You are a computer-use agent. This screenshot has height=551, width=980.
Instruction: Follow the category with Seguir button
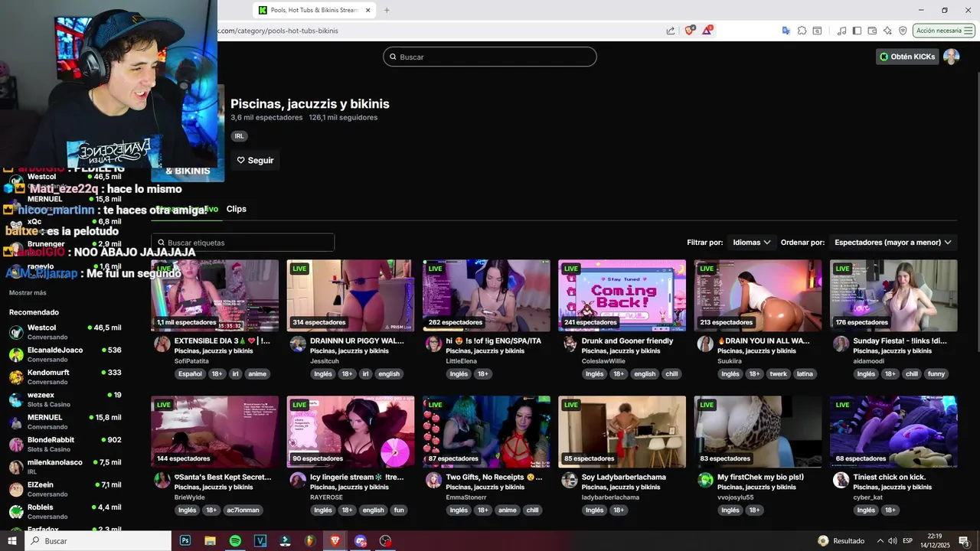pyautogui.click(x=255, y=161)
